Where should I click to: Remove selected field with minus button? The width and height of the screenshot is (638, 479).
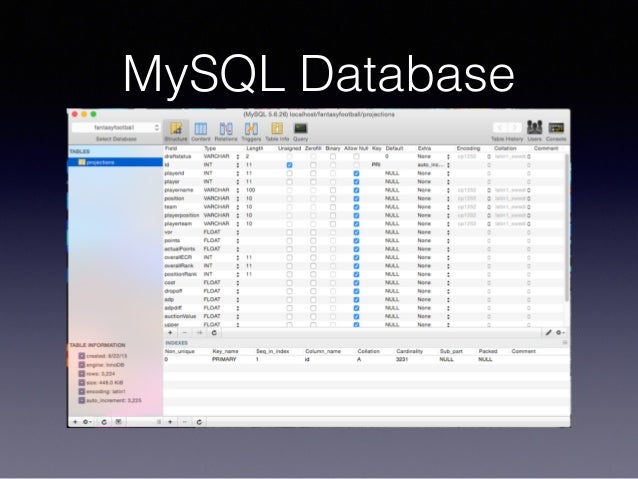[x=184, y=333]
